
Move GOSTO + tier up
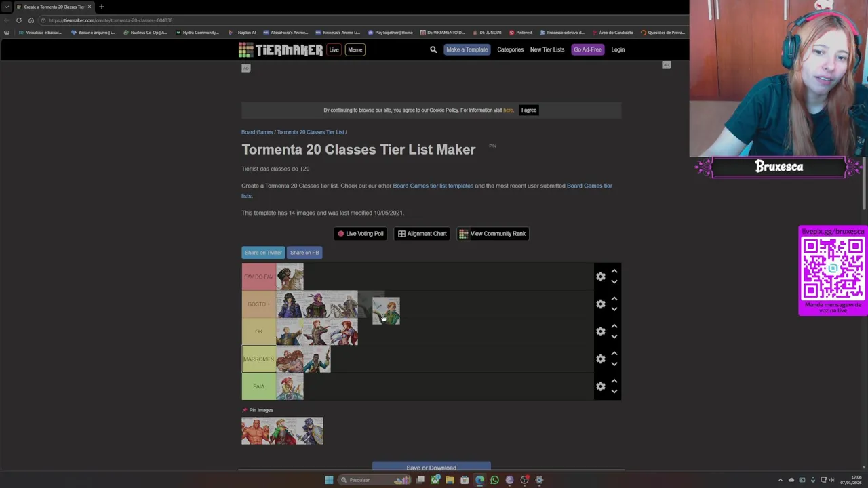(614, 298)
